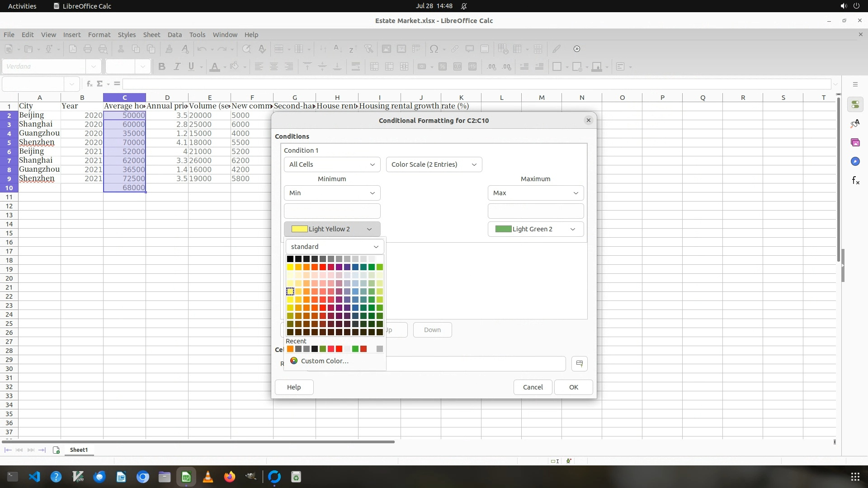Viewport: 868px width, 488px height.
Task: Click the Function Wizard icon in formula bar
Action: click(90, 84)
